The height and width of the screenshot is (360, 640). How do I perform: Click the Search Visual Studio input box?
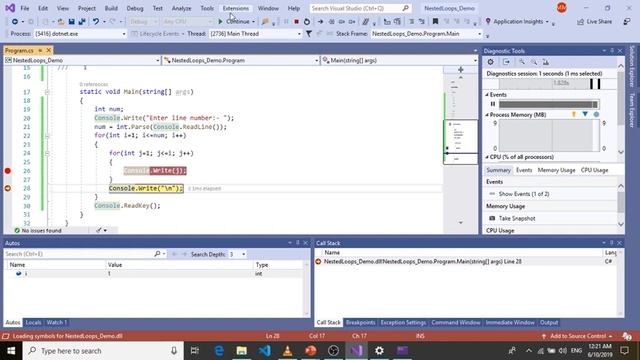[360, 8]
